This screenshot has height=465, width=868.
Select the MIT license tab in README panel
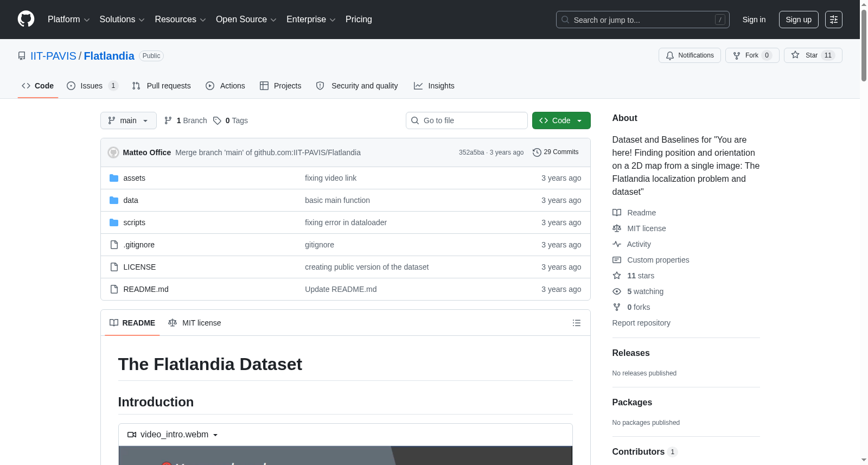tap(195, 323)
